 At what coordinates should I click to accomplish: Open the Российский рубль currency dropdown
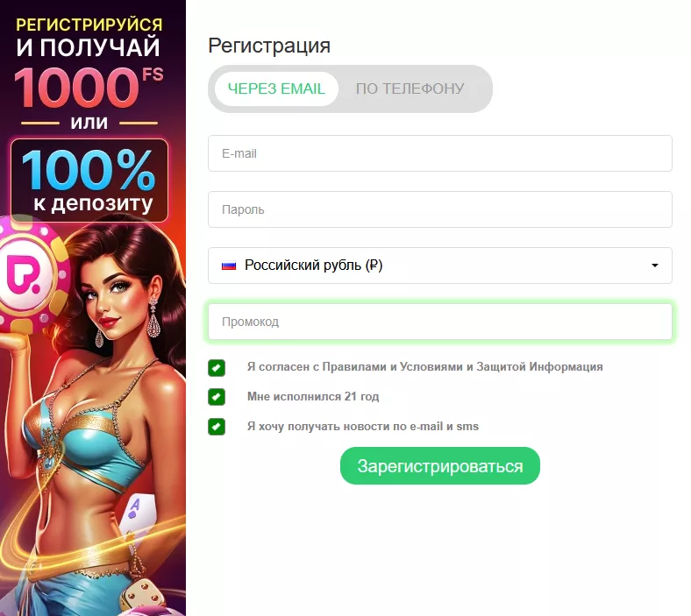click(x=440, y=266)
